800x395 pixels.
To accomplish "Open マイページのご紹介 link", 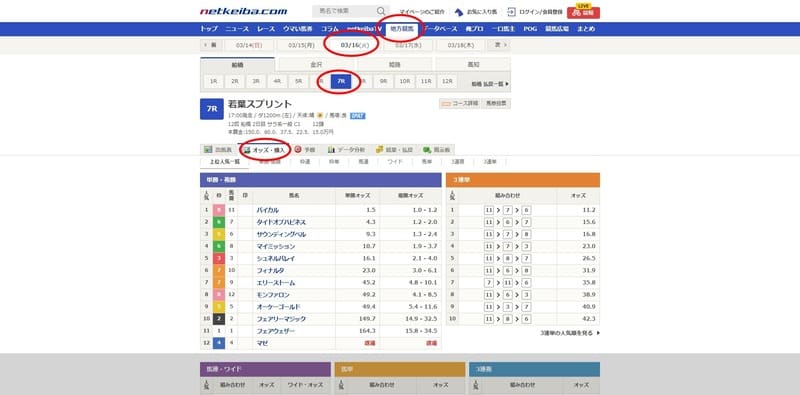I will (421, 12).
